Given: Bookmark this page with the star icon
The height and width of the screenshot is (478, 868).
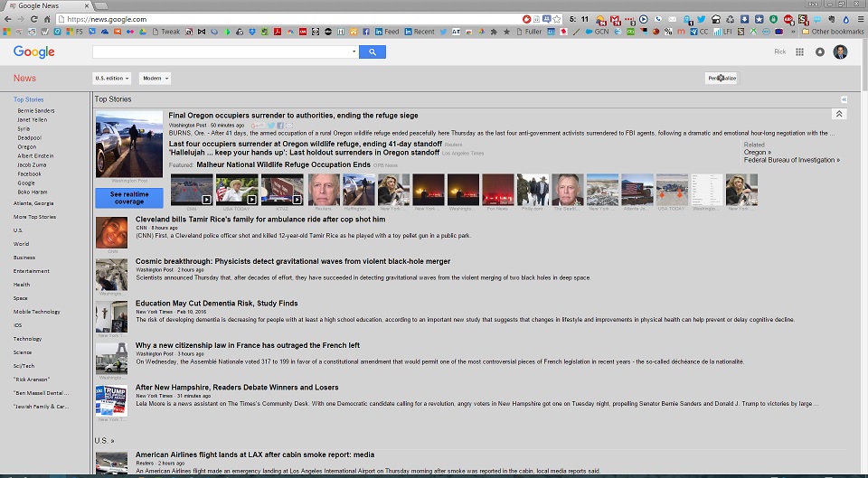Looking at the screenshot, I should 556,19.
